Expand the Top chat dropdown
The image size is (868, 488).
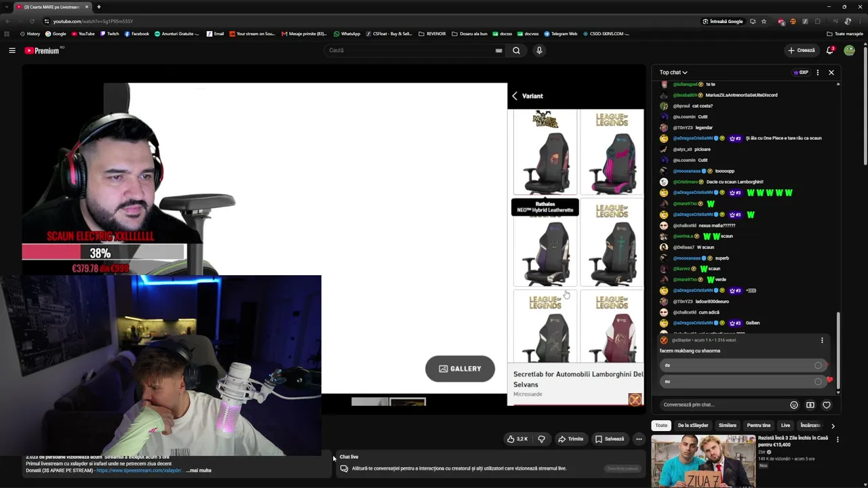[x=673, y=73]
